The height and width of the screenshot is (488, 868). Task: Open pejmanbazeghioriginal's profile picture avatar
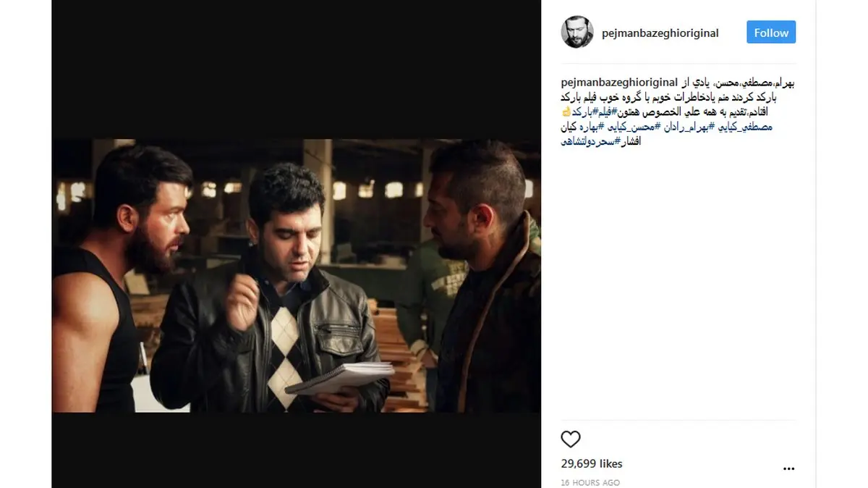point(577,32)
